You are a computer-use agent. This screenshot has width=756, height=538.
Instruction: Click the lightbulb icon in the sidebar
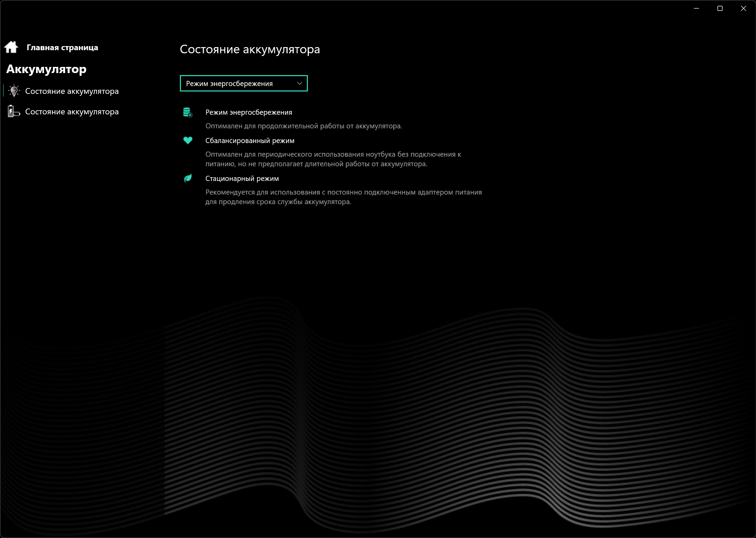pos(14,91)
